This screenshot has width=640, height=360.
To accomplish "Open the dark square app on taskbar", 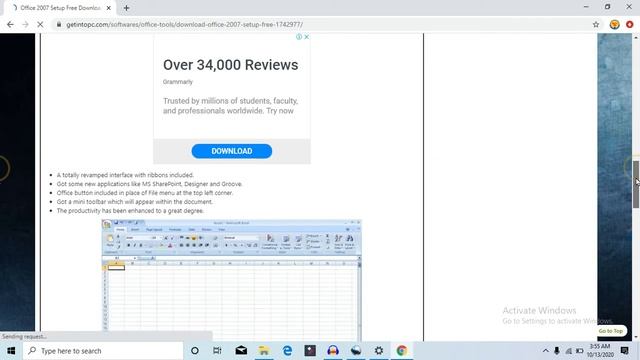I will pos(310,351).
